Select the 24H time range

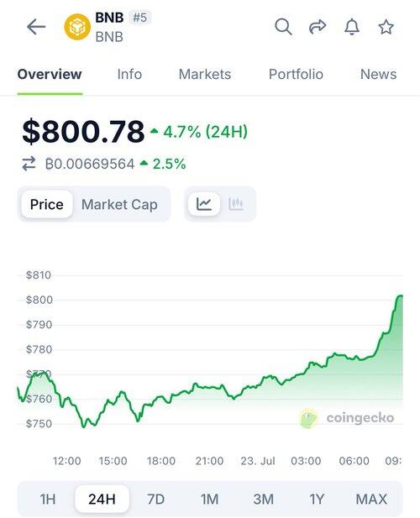pos(102,499)
